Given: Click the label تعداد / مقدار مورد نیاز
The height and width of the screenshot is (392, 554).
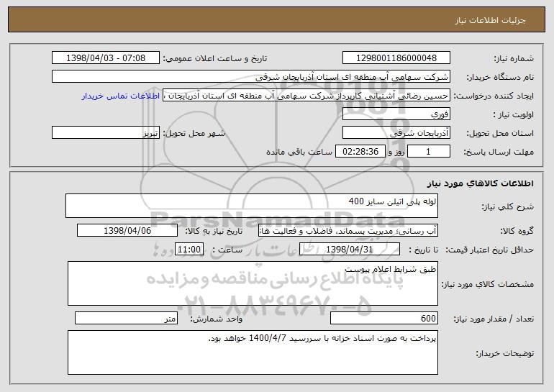Looking at the screenshot, I should [x=494, y=319].
